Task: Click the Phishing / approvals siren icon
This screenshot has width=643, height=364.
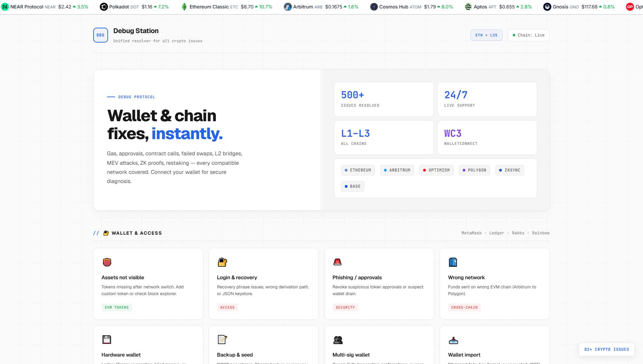Action: tap(337, 262)
